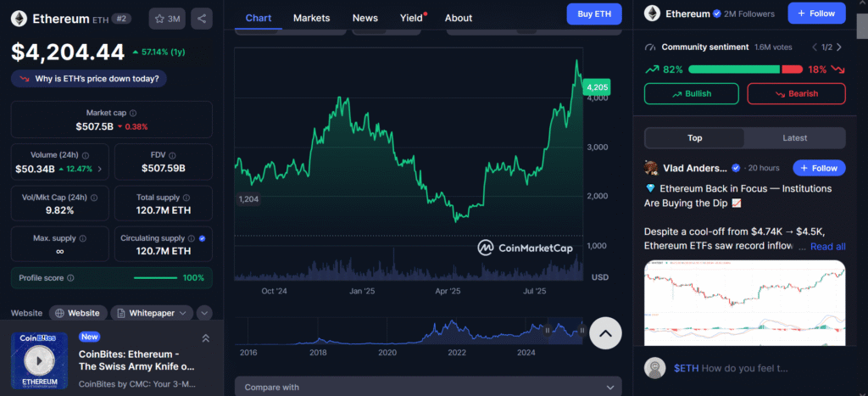Click the rank #2 badge
868x396 pixels.
pyautogui.click(x=121, y=19)
